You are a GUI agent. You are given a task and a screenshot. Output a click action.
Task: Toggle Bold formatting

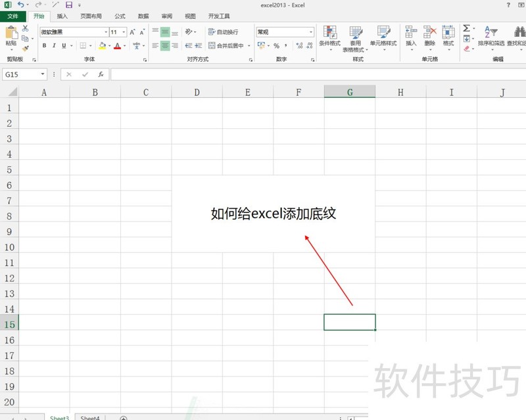coord(44,45)
